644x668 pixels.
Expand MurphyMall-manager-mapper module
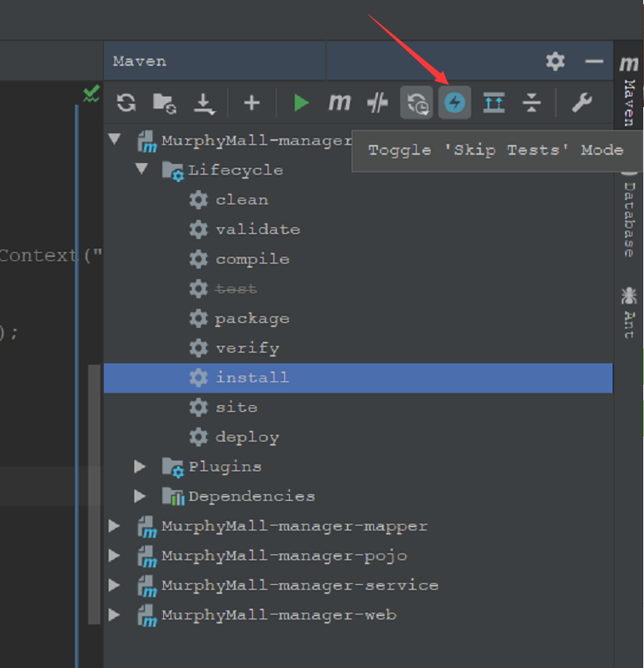[114, 526]
